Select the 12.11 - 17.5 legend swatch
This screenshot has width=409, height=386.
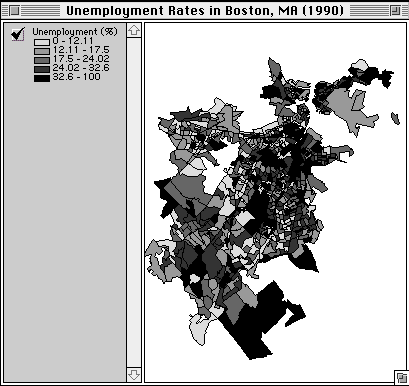(x=42, y=51)
